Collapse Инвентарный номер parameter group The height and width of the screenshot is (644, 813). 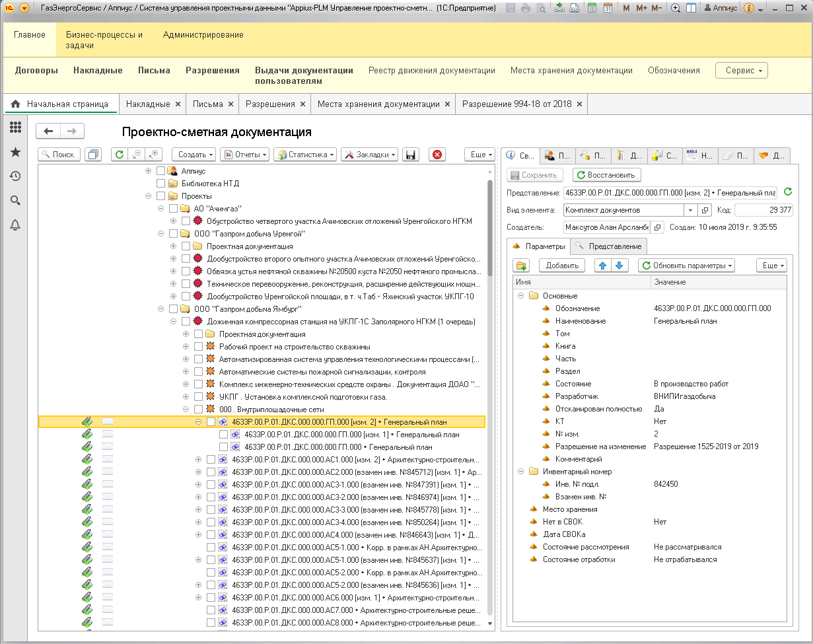pyautogui.click(x=521, y=472)
